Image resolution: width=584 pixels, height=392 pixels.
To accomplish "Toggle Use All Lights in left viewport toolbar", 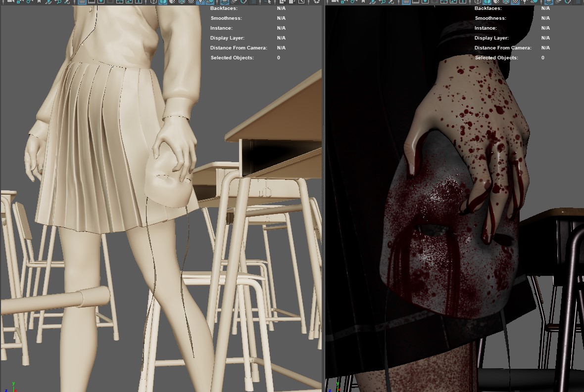I will 199,2.
